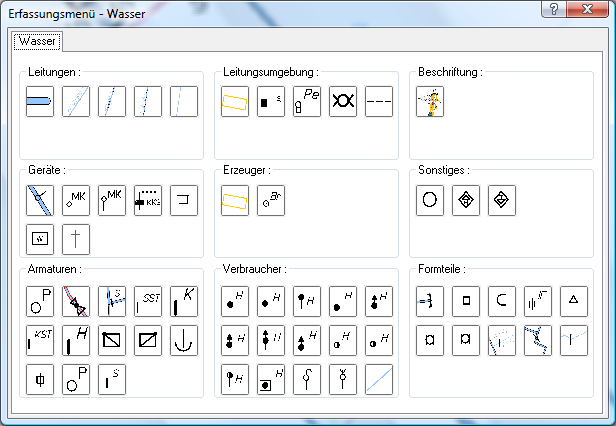
Task: Select the cross symbol icon in Geräte
Action: coord(76,238)
